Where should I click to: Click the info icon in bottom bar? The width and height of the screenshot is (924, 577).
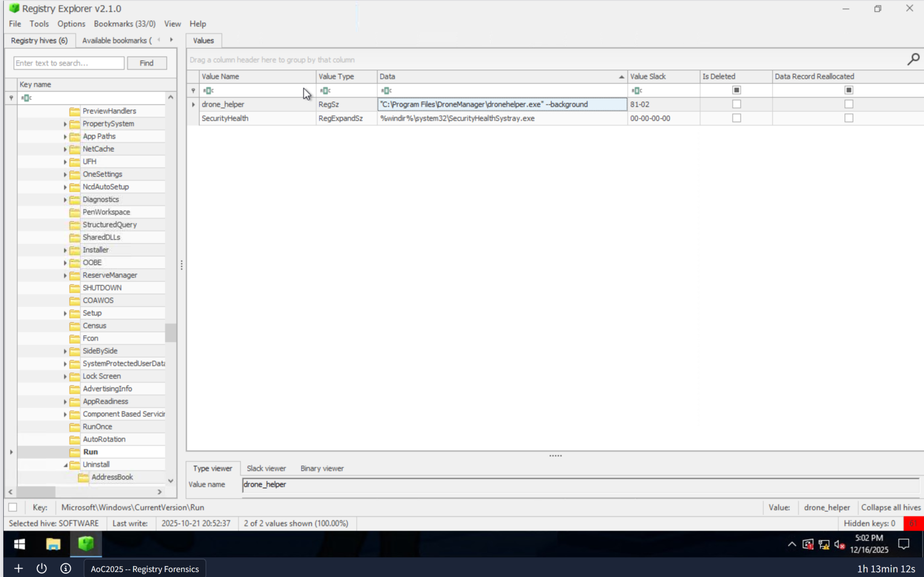pos(65,568)
